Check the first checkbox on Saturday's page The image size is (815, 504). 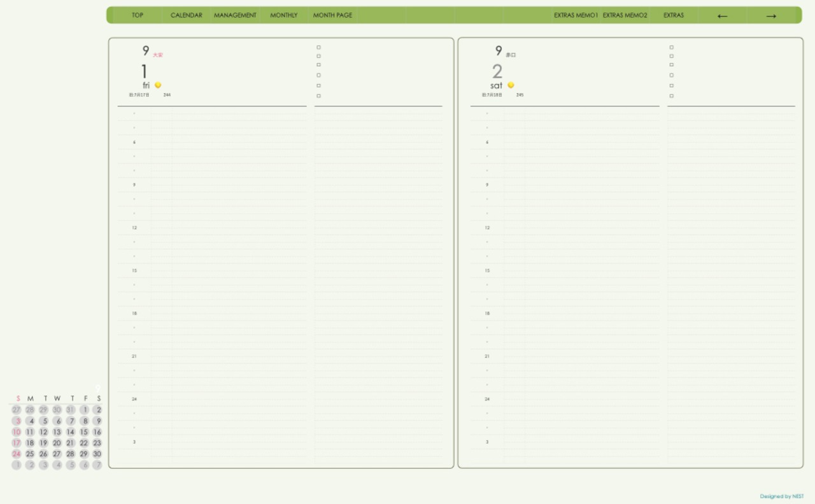tap(671, 47)
